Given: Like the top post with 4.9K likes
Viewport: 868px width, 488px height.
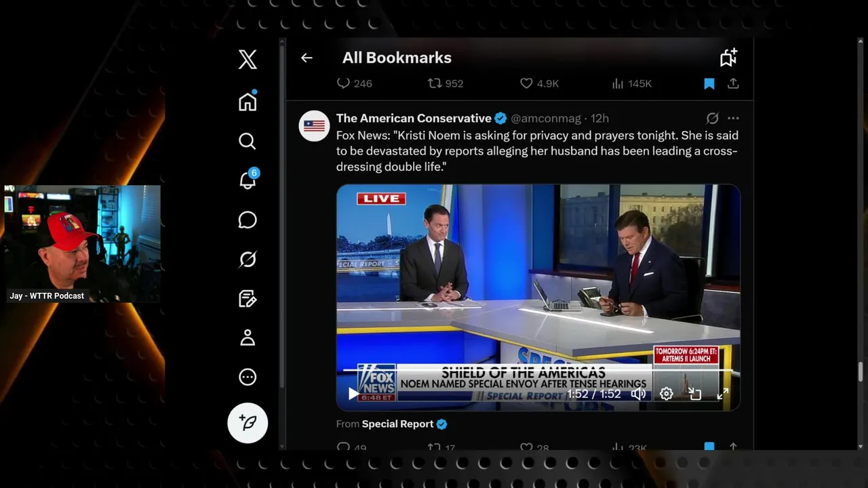Looking at the screenshot, I should click(x=539, y=83).
